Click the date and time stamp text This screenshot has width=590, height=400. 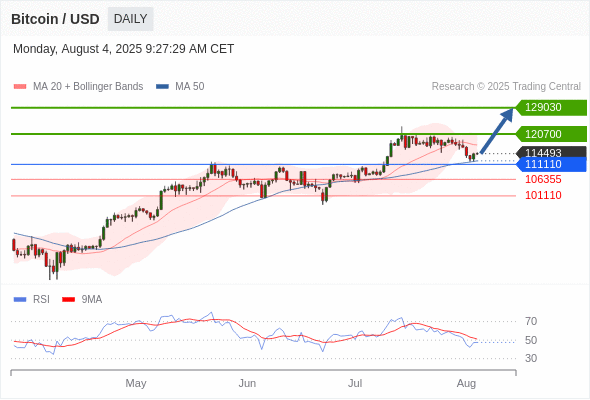click(x=123, y=49)
